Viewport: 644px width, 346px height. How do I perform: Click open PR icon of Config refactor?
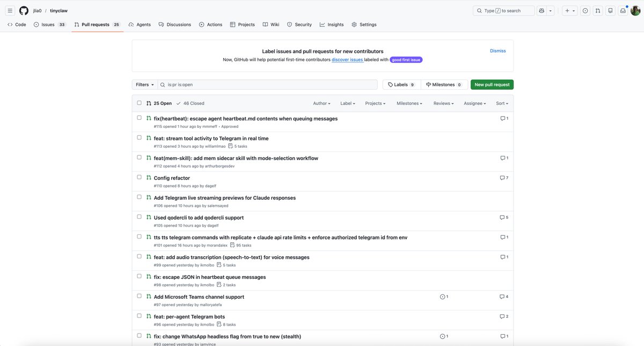point(149,178)
